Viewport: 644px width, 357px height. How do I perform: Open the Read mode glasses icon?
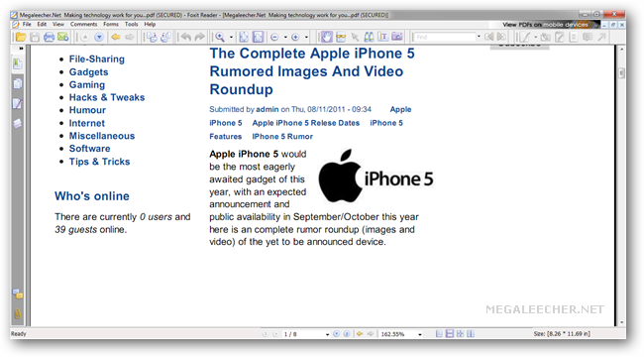tap(341, 37)
